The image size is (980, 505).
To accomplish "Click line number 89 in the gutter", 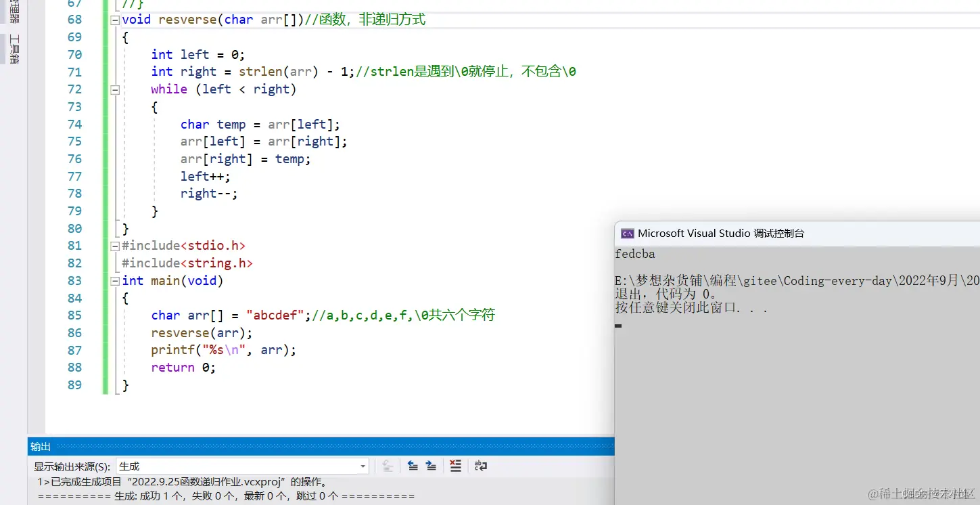I will [x=74, y=385].
